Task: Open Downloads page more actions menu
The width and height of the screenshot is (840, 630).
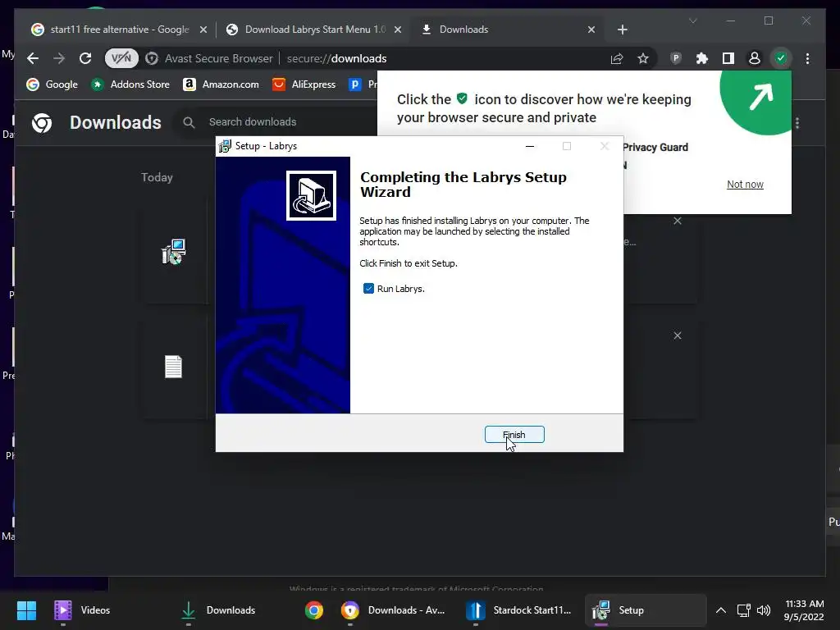Action: point(797,123)
